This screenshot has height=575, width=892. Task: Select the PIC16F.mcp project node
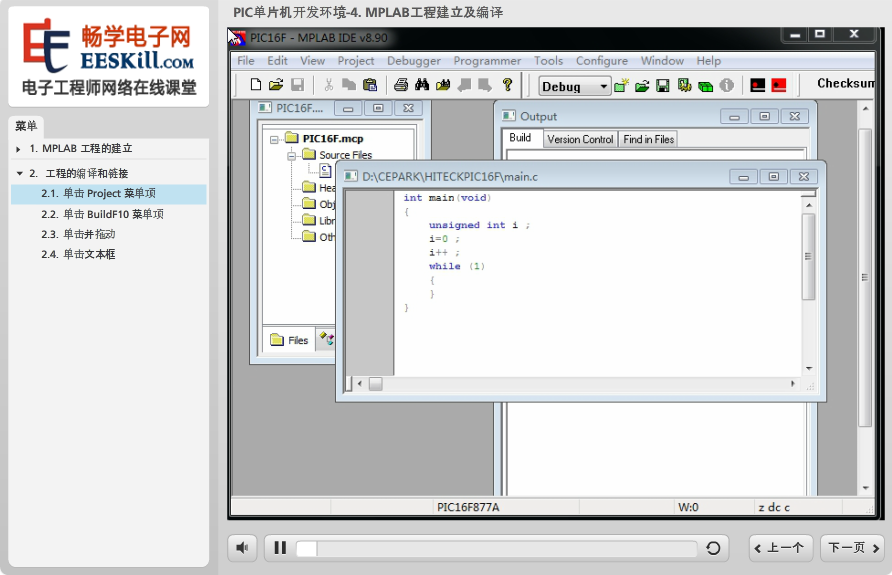(332, 139)
